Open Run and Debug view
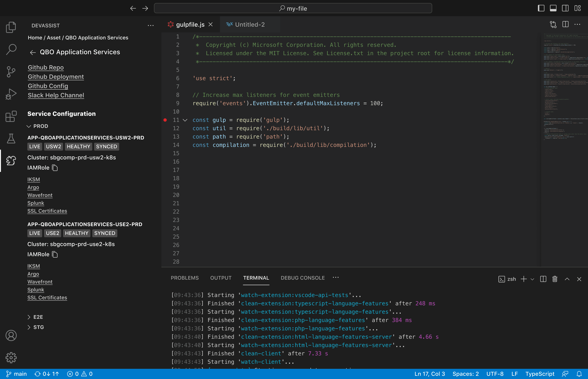The image size is (588, 379). [x=11, y=94]
